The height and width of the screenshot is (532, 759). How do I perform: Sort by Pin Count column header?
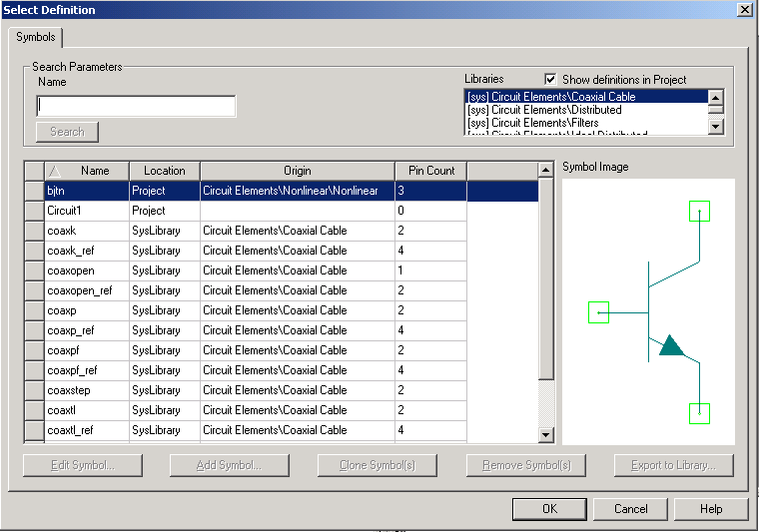[x=430, y=171]
